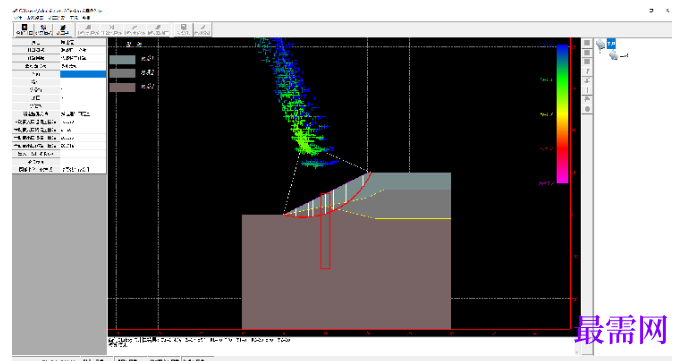Screen dimensions: 686x361
Task: Select the highlighted root node in the project tree
Action: pyautogui.click(x=611, y=44)
